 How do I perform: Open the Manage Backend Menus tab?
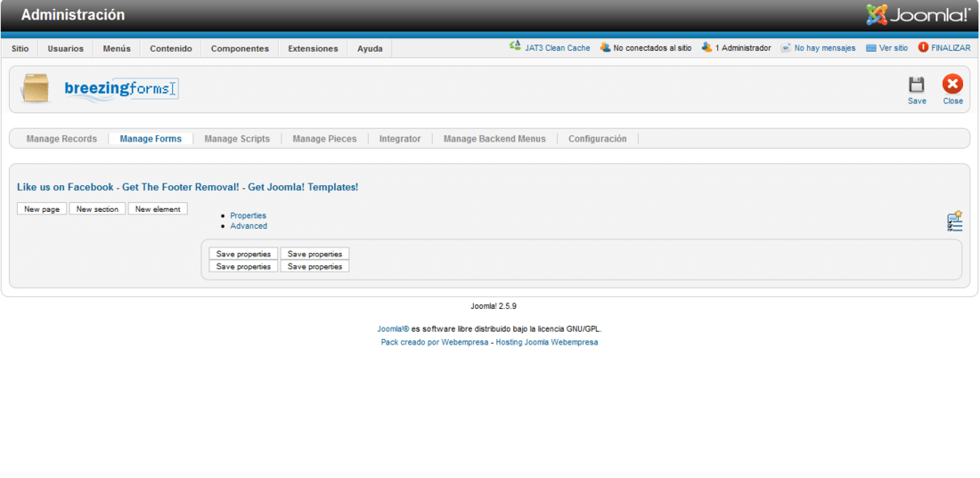[494, 139]
